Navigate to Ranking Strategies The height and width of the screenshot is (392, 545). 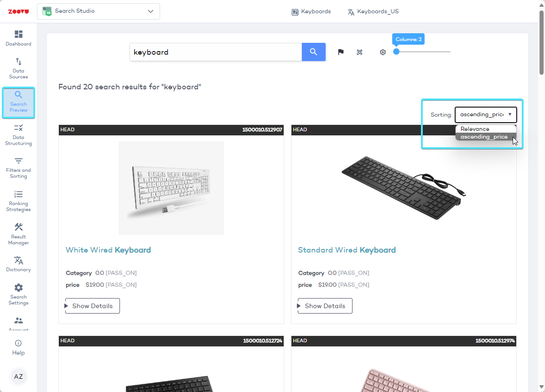[x=18, y=201]
